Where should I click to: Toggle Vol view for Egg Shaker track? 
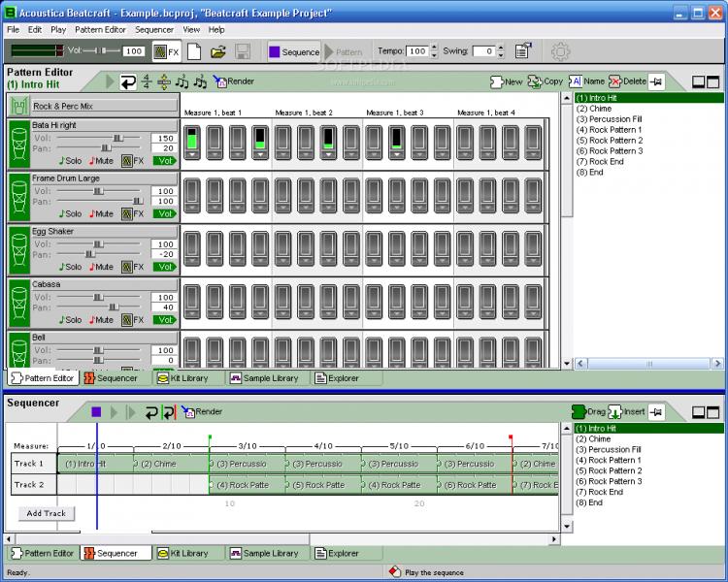coord(165,267)
